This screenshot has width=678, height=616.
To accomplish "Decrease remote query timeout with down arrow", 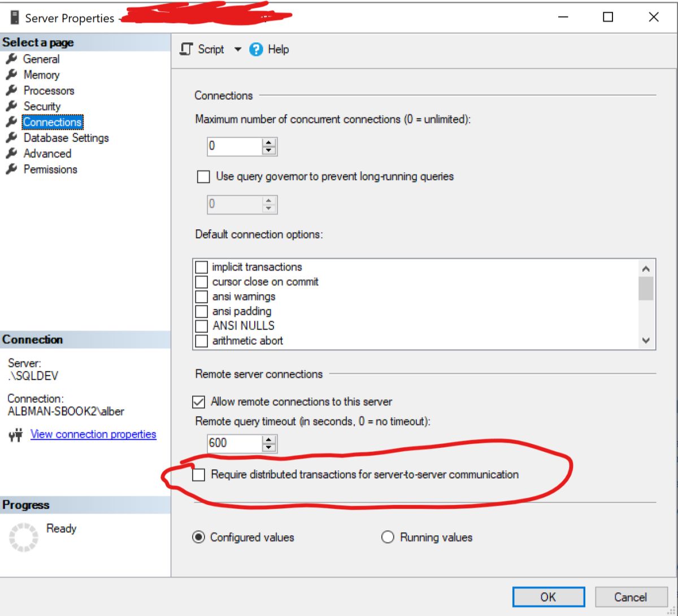I will coord(270,448).
